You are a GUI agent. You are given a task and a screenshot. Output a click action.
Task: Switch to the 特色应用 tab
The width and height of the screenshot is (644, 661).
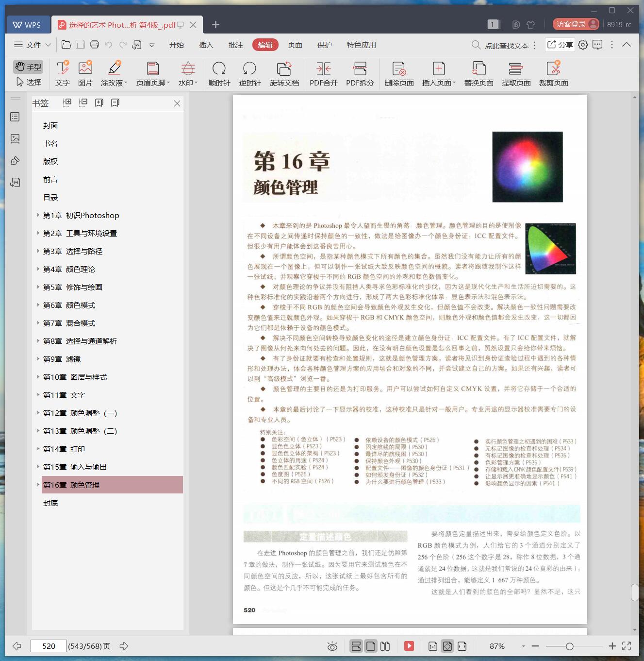[362, 45]
